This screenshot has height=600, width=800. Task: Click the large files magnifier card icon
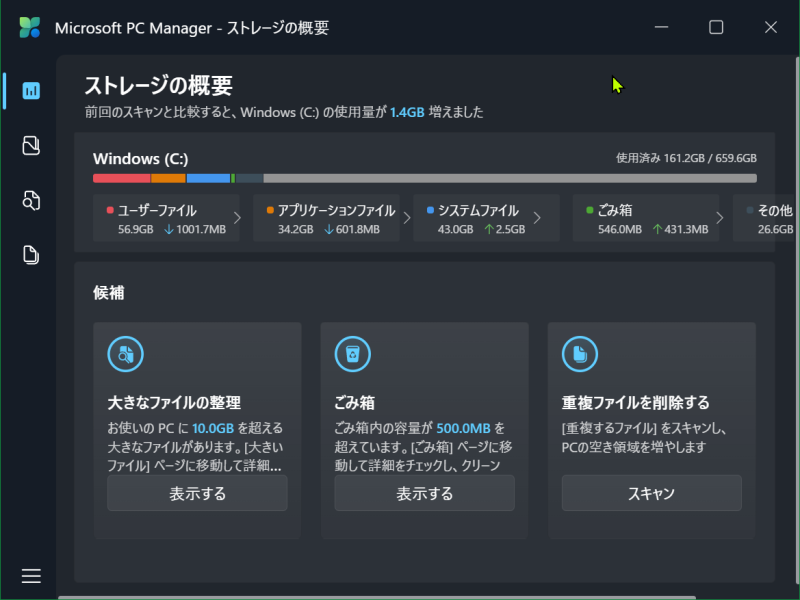[x=125, y=353]
